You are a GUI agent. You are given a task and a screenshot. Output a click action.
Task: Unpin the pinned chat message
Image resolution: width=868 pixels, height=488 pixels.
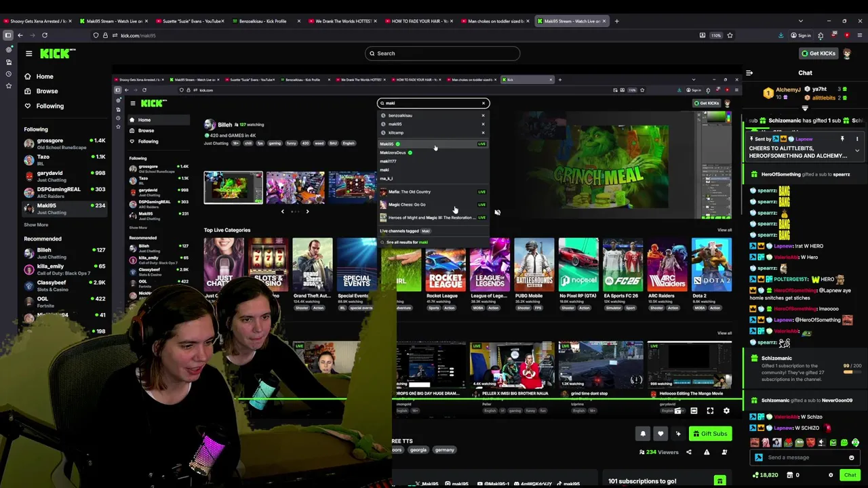(842, 139)
